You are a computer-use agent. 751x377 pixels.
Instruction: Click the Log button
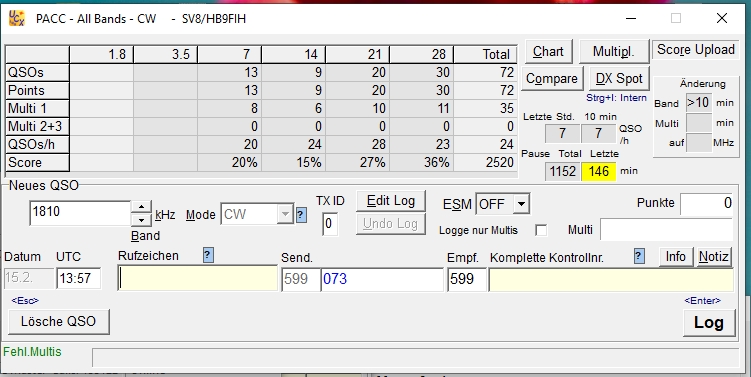[709, 323]
